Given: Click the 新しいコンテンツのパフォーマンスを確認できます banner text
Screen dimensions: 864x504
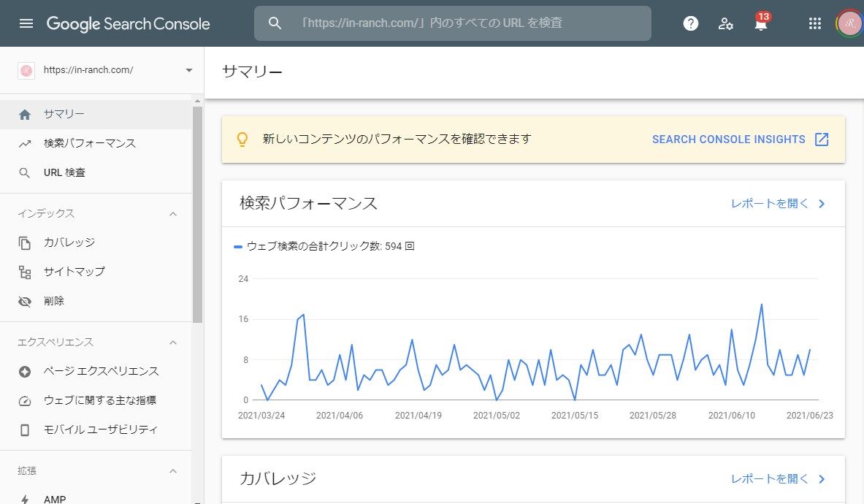Looking at the screenshot, I should click(x=397, y=139).
